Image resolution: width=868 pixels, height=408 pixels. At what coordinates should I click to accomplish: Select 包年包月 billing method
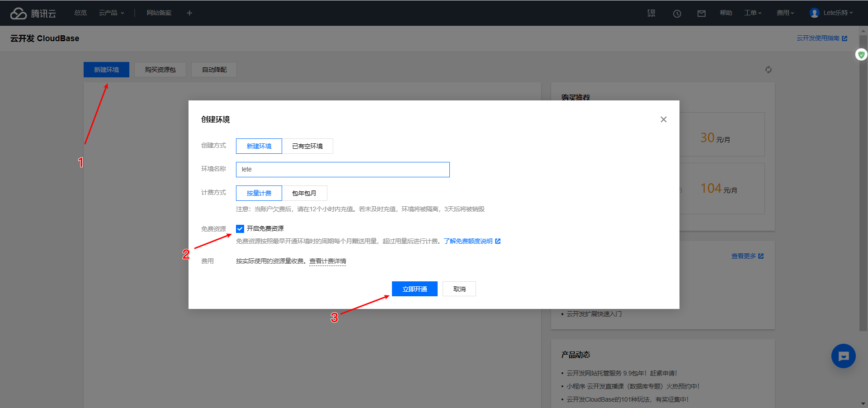[304, 193]
